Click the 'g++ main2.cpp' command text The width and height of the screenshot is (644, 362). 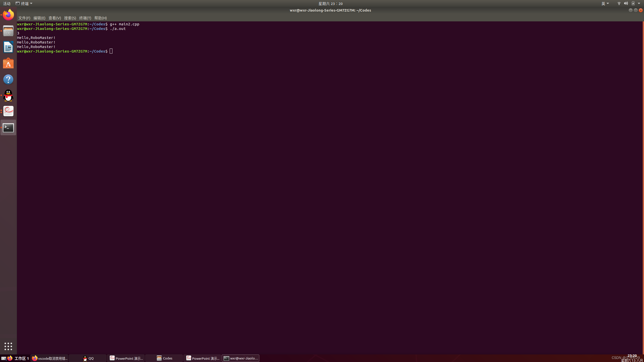[x=125, y=24]
